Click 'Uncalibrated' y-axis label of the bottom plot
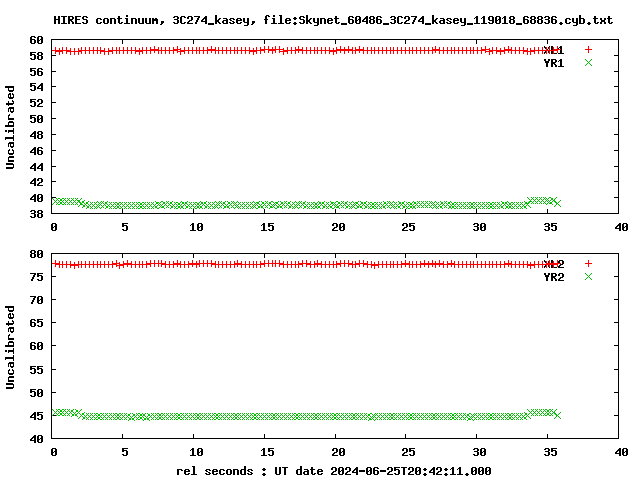The image size is (640, 480). tap(10, 347)
